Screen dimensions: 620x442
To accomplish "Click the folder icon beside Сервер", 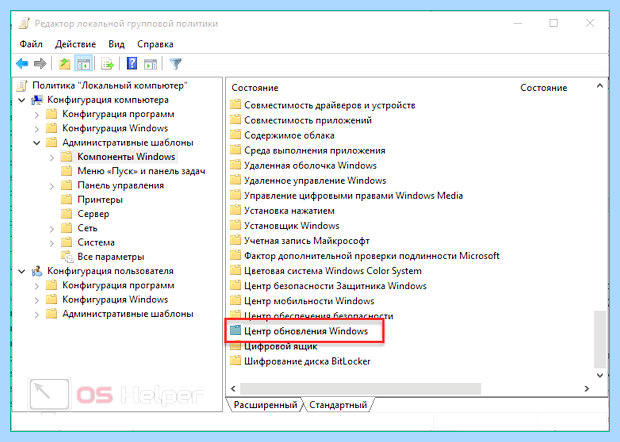I will point(66,213).
